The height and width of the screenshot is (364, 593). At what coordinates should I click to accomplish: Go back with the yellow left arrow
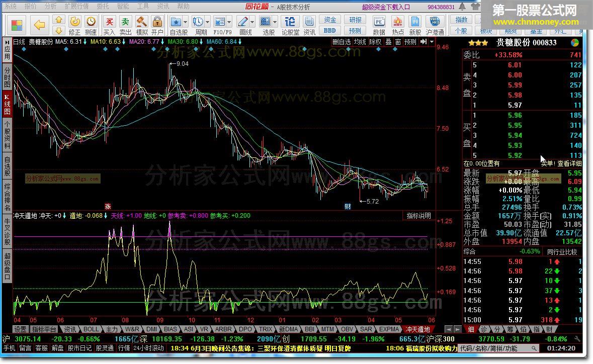[x=39, y=25]
